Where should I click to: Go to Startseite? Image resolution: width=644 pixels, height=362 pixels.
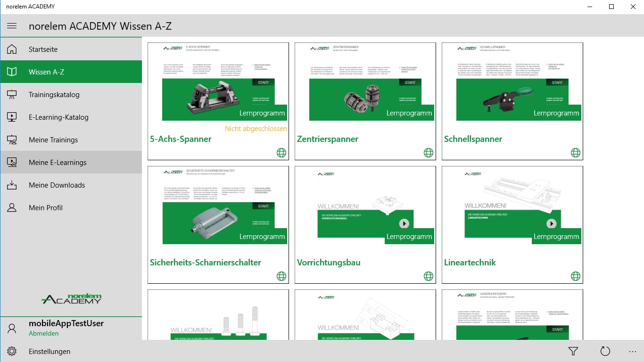tap(71, 49)
